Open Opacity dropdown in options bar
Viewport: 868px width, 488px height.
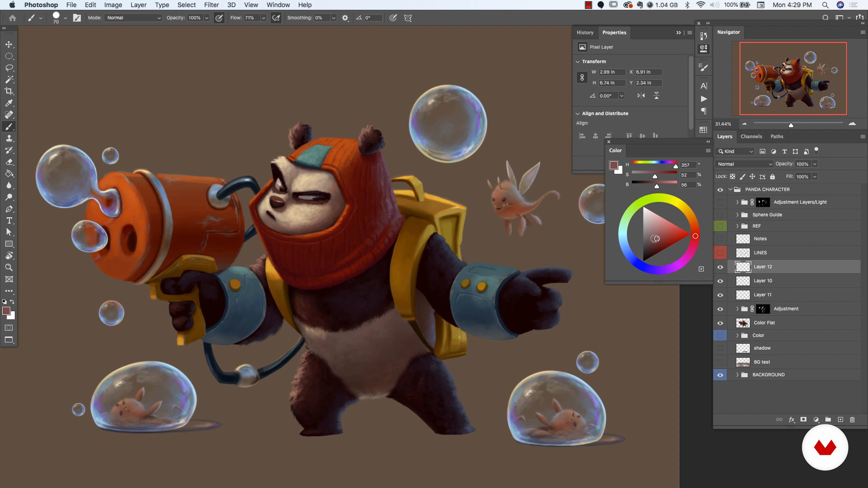click(207, 18)
